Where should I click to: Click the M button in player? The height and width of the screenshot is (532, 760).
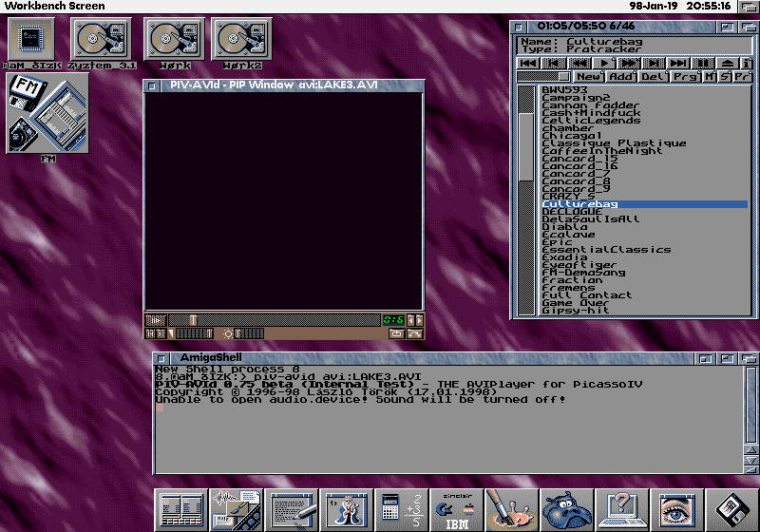710,77
